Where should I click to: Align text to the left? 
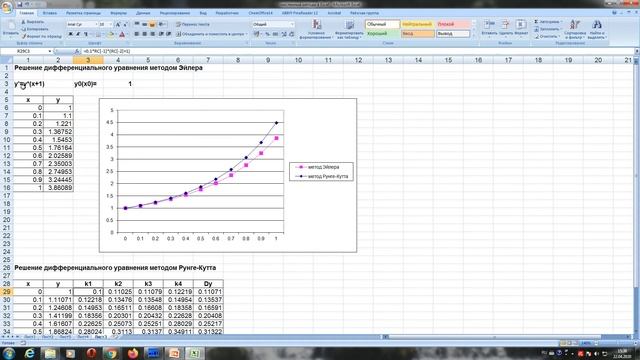(137, 34)
